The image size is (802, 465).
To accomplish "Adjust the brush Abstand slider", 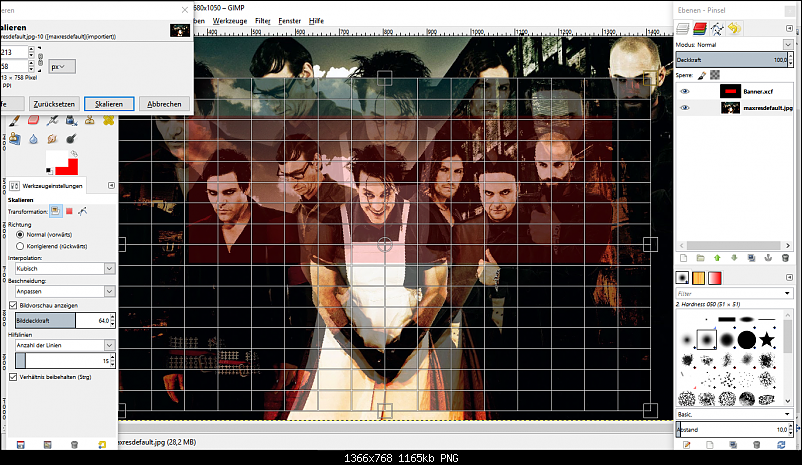I will tap(731, 430).
